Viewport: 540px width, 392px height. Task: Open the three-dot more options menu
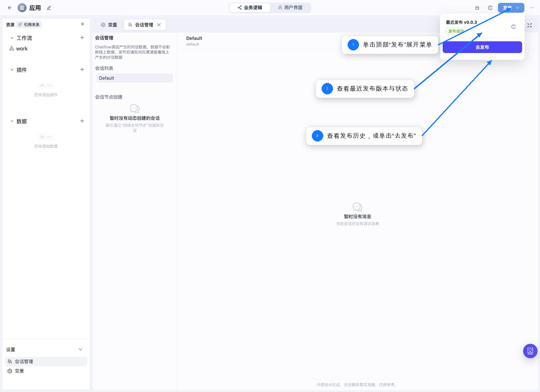click(532, 8)
